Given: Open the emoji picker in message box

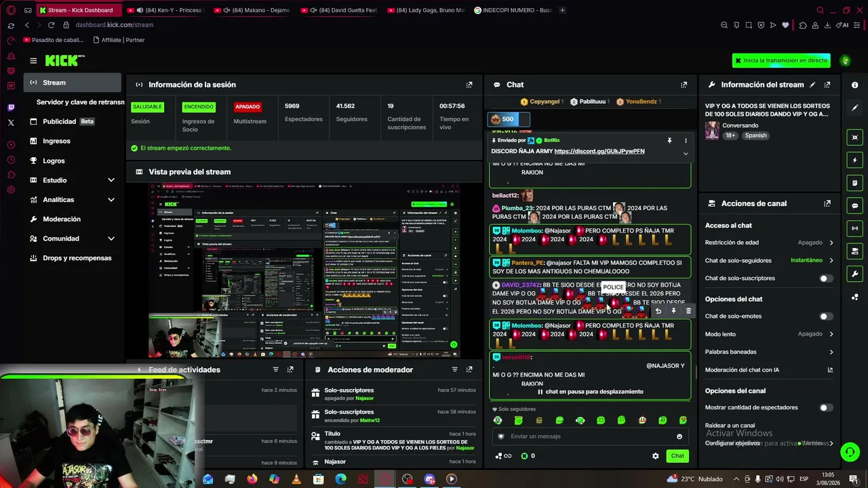Looking at the screenshot, I should [x=679, y=436].
